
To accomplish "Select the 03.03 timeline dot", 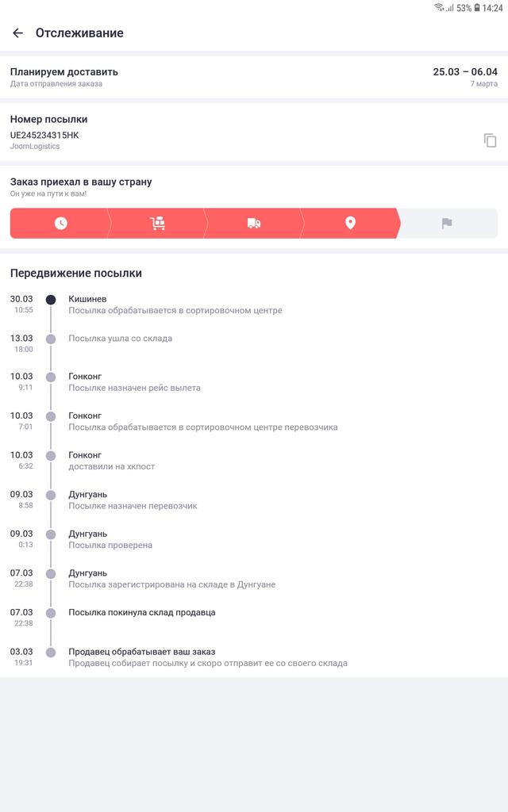I will click(51, 653).
